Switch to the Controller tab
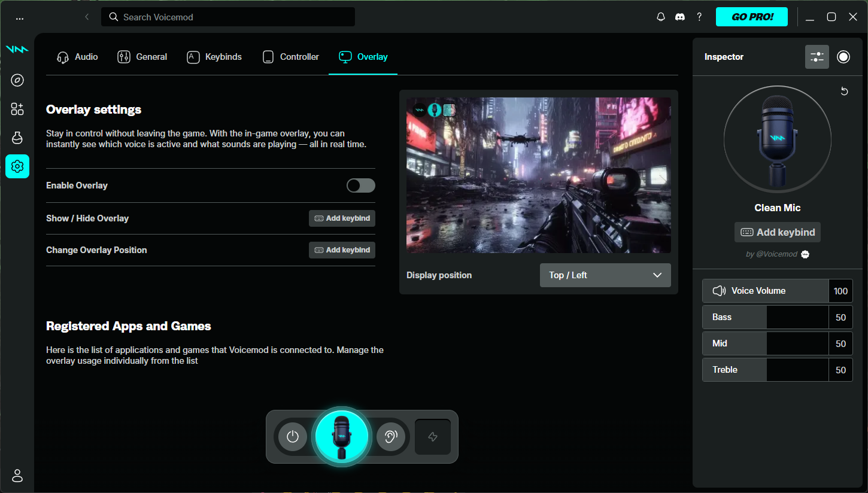Viewport: 868px width, 493px height. point(290,57)
